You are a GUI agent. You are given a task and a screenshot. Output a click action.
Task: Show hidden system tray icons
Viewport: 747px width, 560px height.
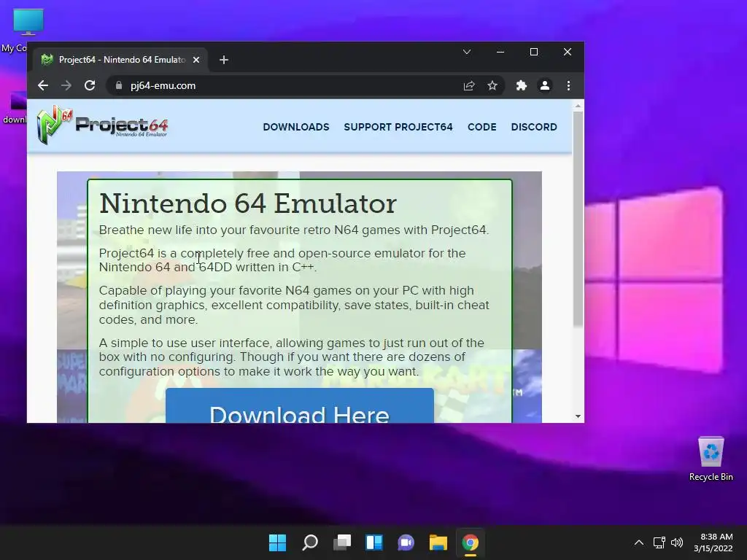click(x=639, y=542)
